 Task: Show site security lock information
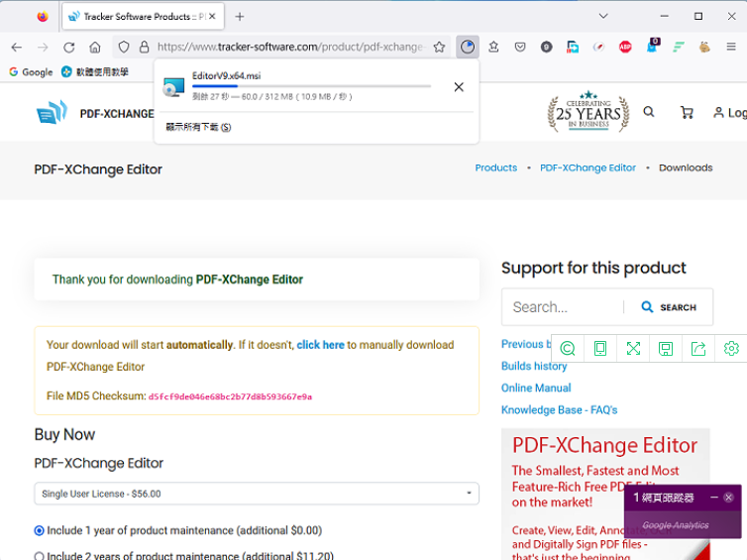coord(144,47)
